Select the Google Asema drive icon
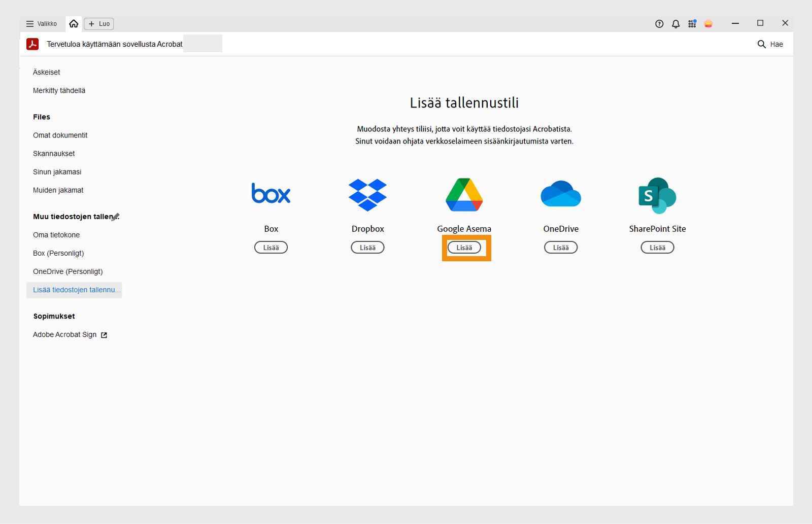Image resolution: width=812 pixels, height=524 pixels. [463, 194]
